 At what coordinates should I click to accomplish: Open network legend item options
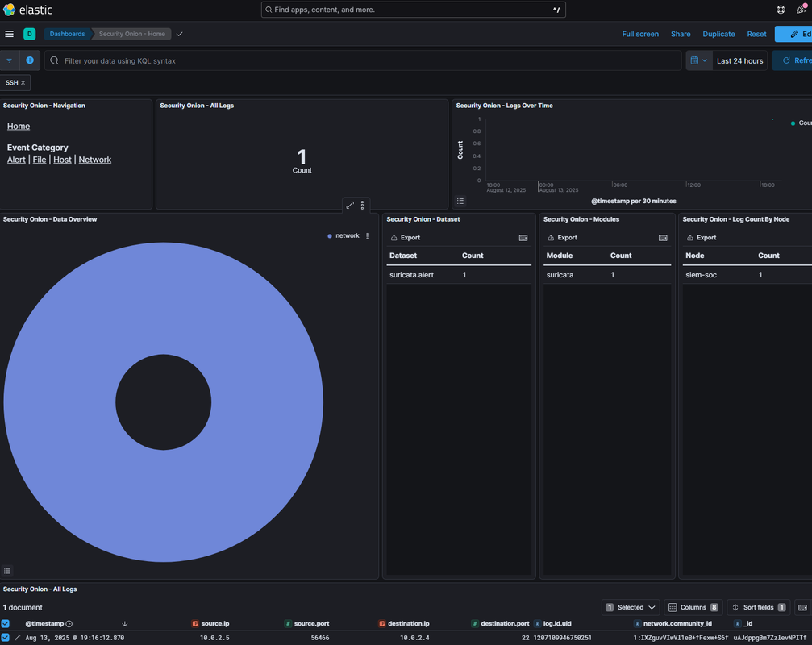pyautogui.click(x=368, y=236)
